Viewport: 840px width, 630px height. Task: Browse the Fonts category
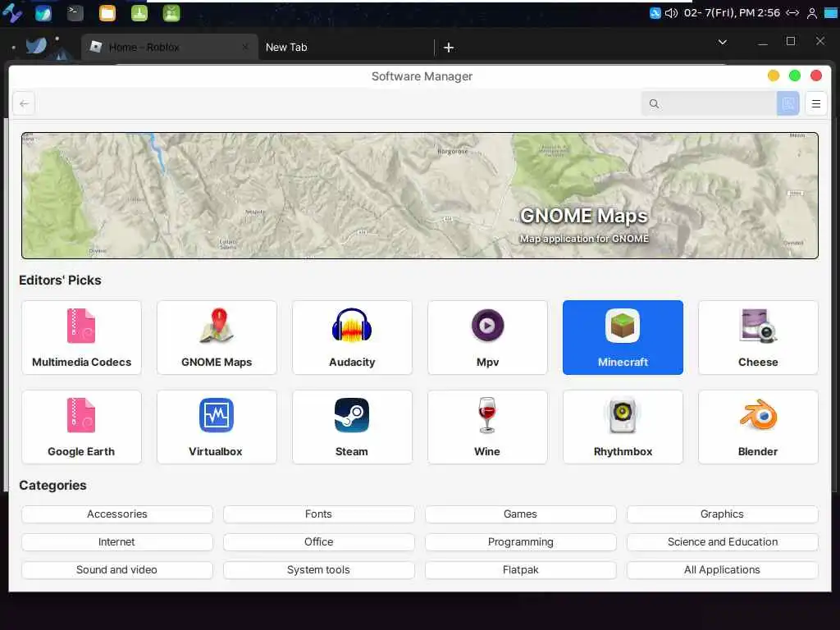click(x=319, y=514)
